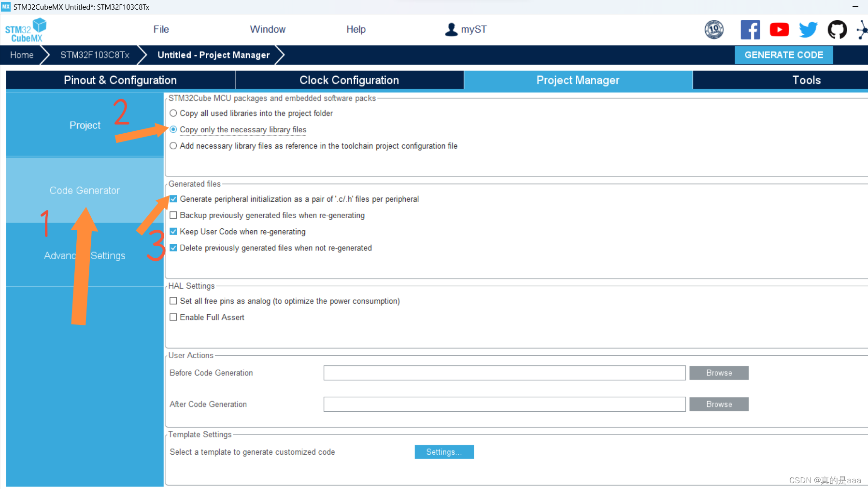
Task: Switch to Clock Configuration tab
Action: click(349, 80)
